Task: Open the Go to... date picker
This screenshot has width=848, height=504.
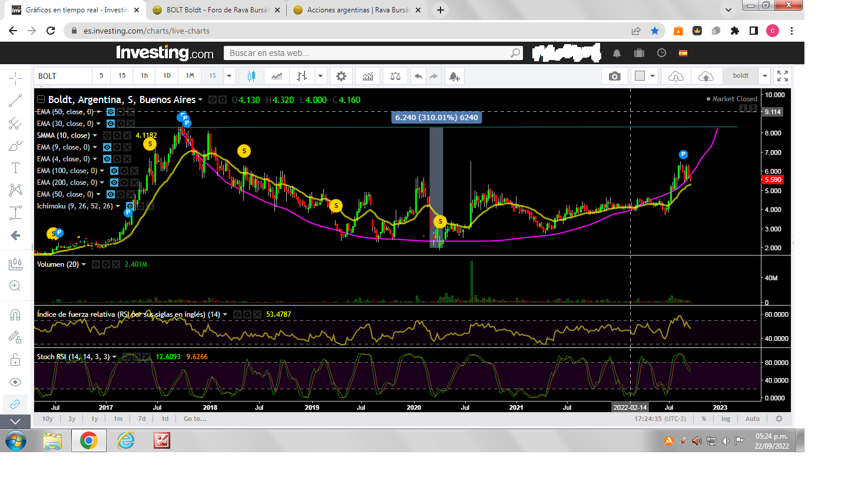Action: (195, 419)
